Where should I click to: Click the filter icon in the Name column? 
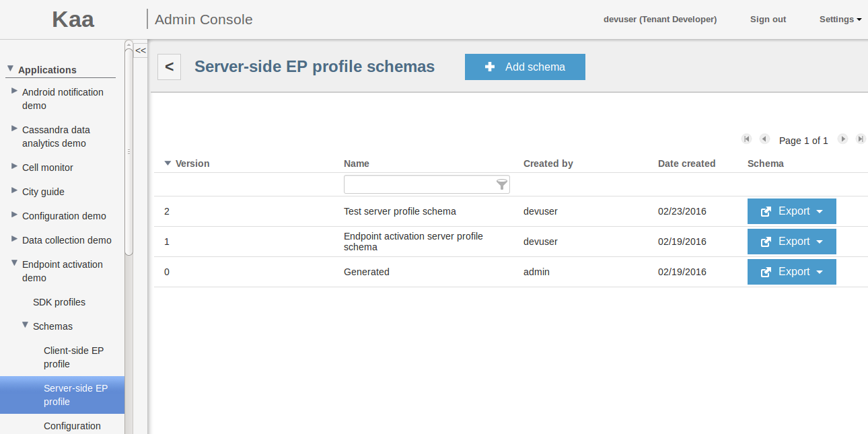[x=502, y=184]
